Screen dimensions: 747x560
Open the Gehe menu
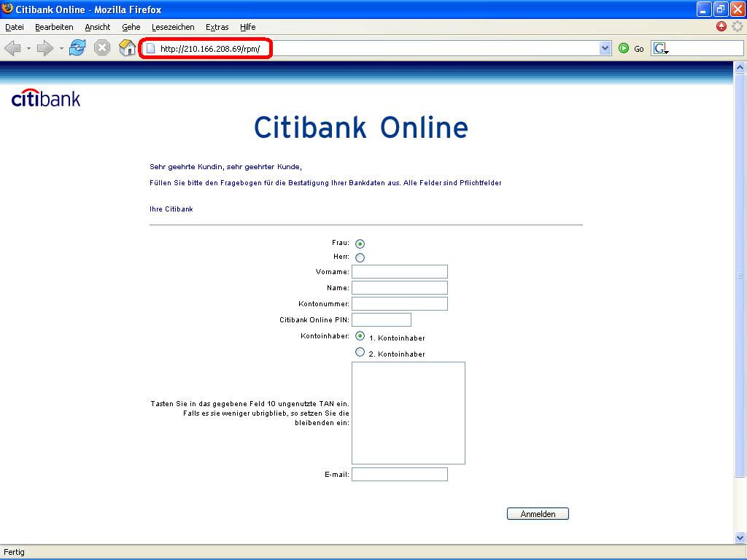131,27
